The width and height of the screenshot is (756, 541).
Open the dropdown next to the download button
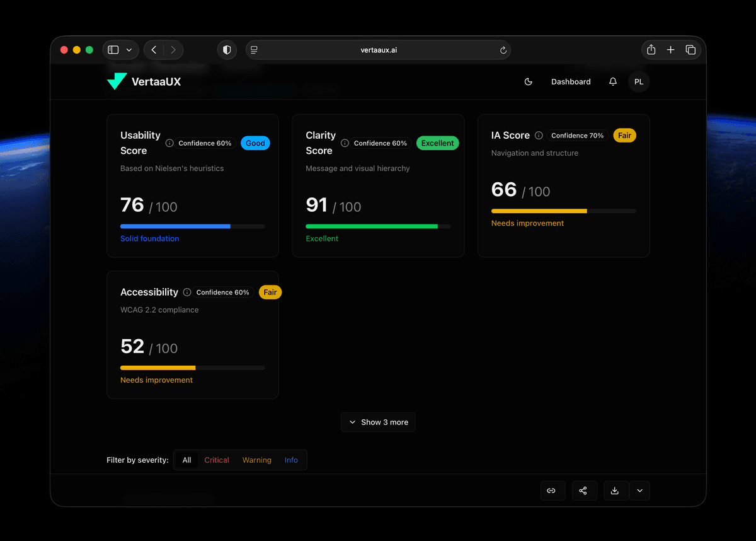click(640, 491)
